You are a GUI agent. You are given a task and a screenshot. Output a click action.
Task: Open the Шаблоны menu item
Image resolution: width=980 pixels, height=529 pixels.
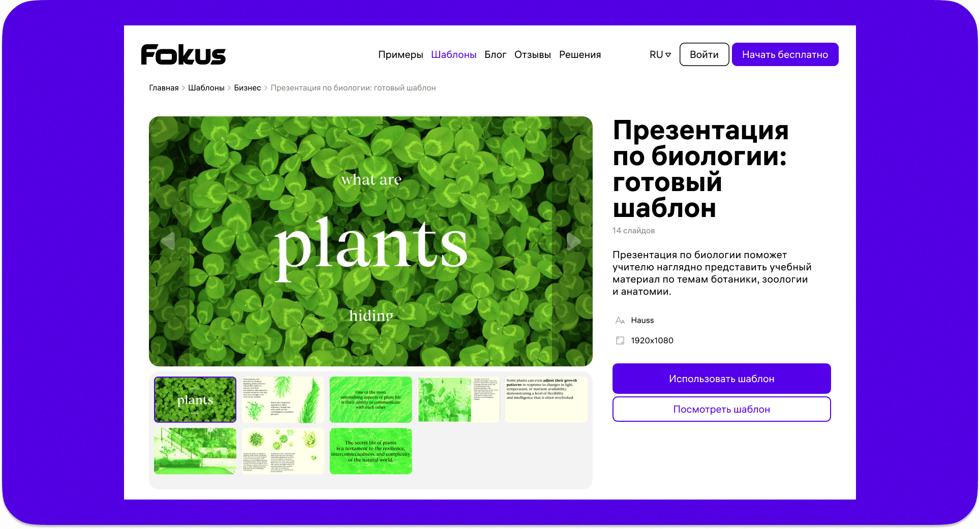[x=453, y=54]
